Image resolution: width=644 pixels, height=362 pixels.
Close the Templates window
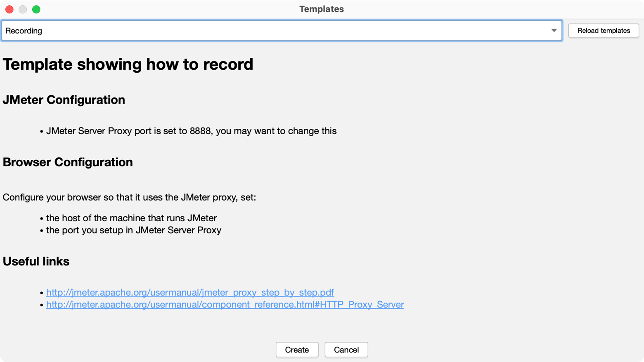coord(9,9)
